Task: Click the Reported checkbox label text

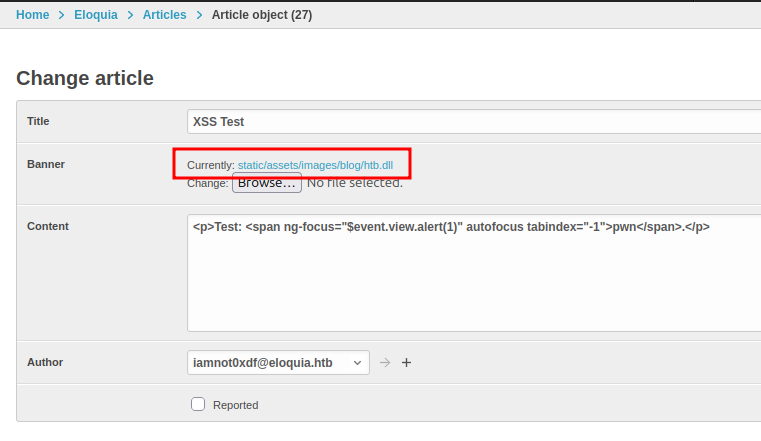Action: (x=235, y=405)
